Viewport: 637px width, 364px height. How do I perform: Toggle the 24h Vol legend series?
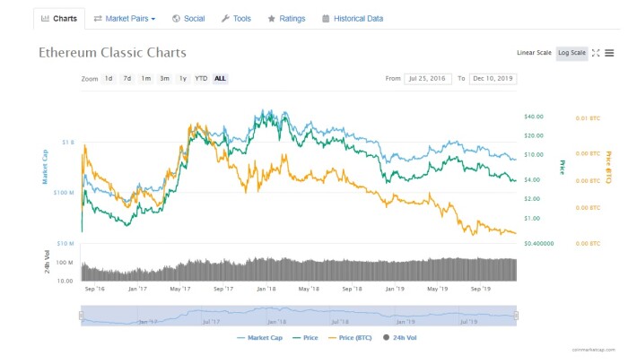(x=400, y=338)
